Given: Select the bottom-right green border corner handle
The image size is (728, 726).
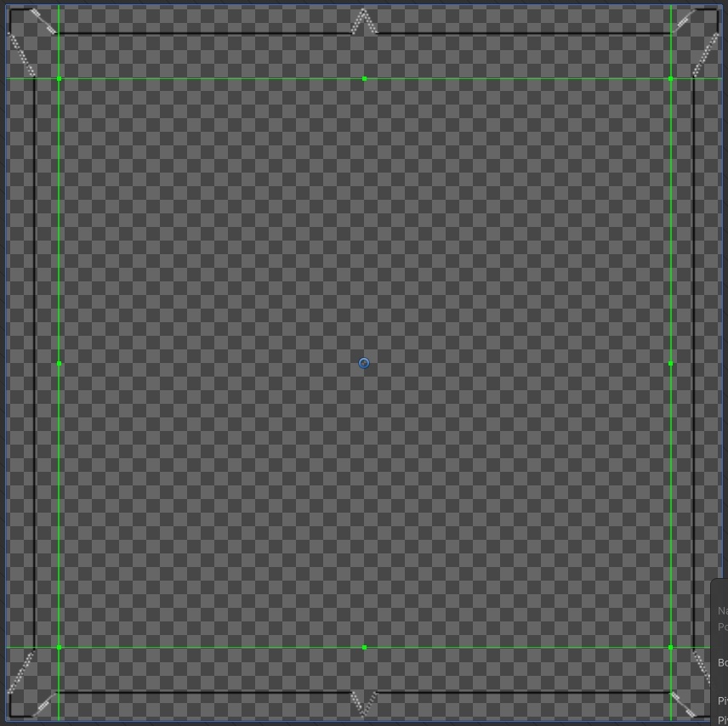Looking at the screenshot, I should 670,647.
